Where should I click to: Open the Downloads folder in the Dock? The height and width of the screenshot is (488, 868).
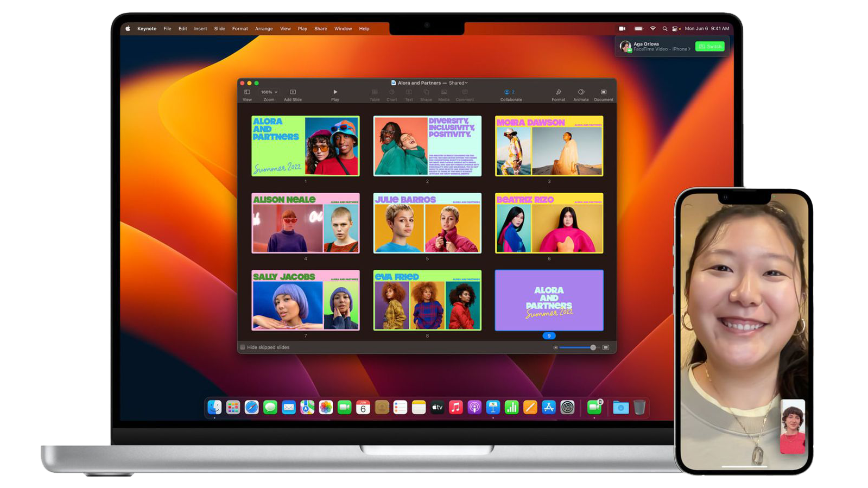(x=620, y=407)
